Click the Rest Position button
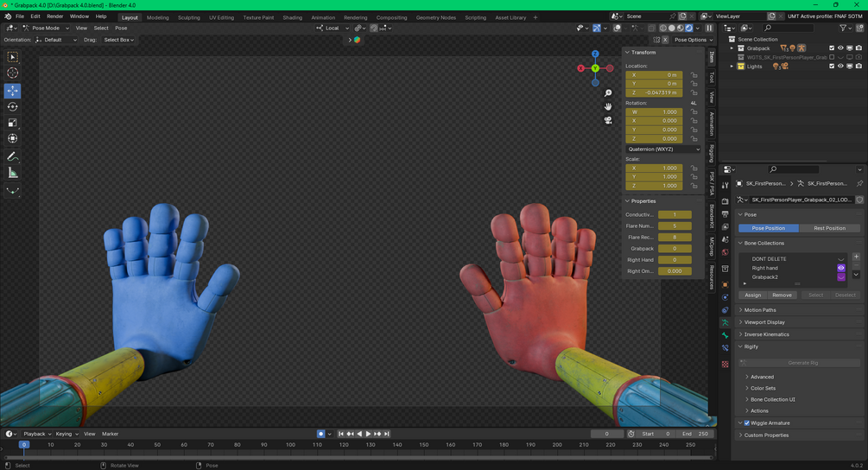The height and width of the screenshot is (470, 868). point(829,228)
